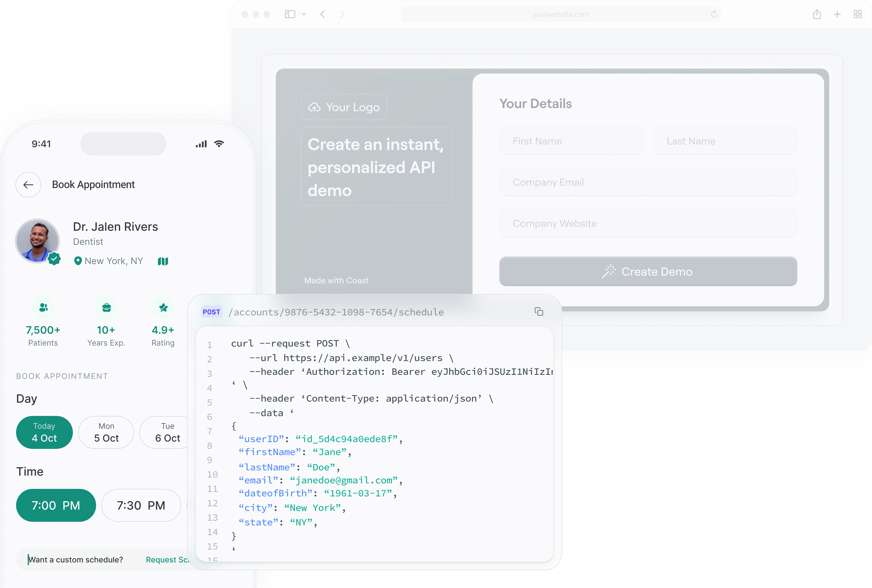872x588 pixels.
Task: Copy the API endpoint using the copy icon
Action: click(x=539, y=312)
